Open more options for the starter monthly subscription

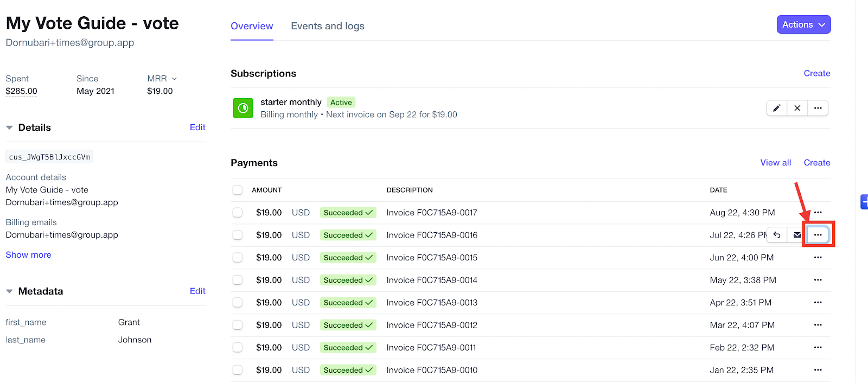[818, 108]
